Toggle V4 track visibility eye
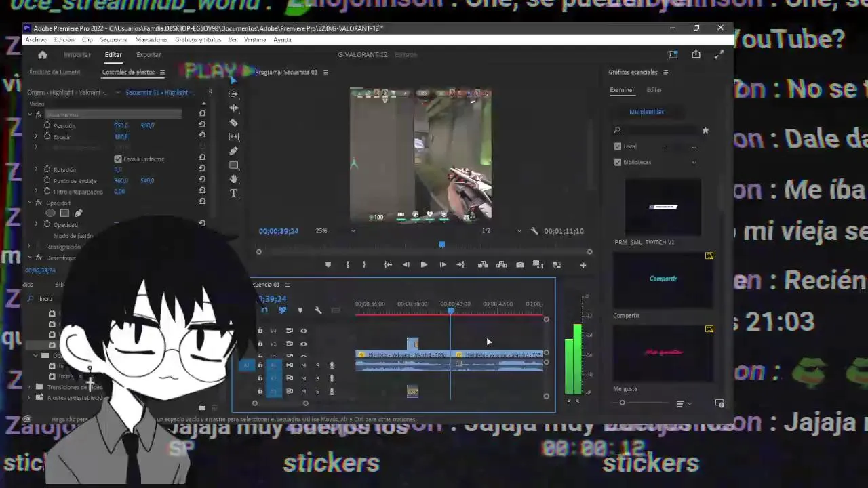868x488 pixels. coord(303,331)
